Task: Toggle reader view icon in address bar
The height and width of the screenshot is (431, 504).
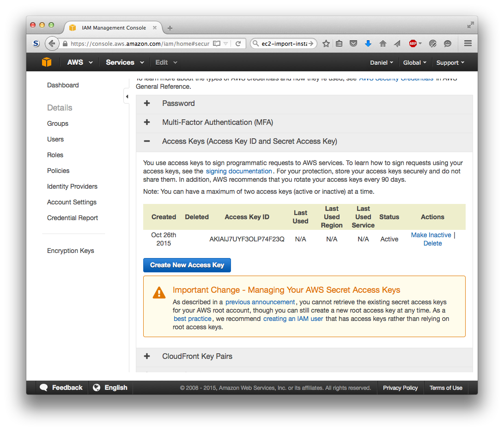Action: 217,43
